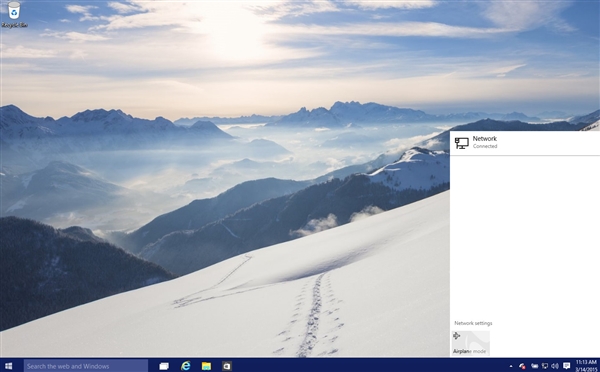Click the Search the web and Windows box

pyautogui.click(x=86, y=366)
